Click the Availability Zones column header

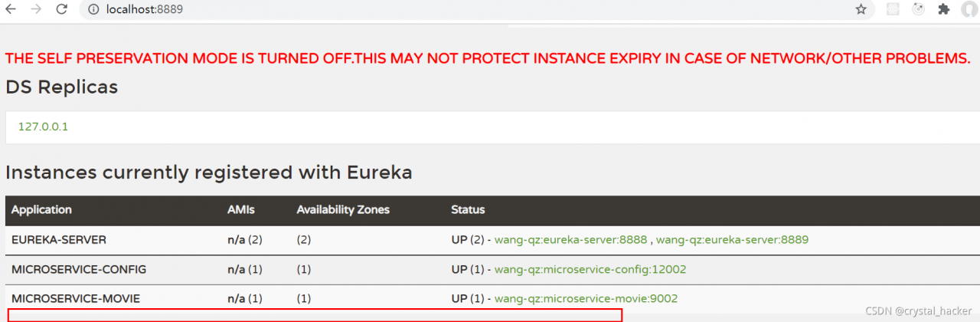pyautogui.click(x=343, y=209)
